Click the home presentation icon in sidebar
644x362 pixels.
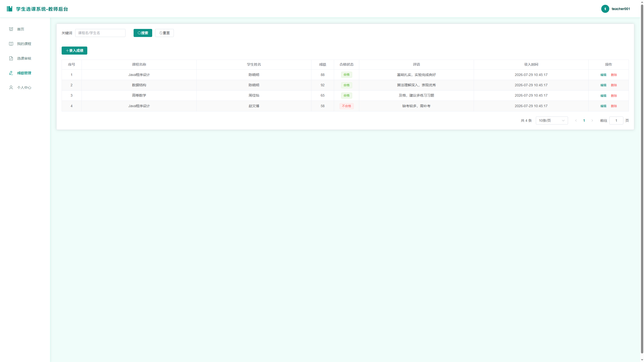pos(11,29)
